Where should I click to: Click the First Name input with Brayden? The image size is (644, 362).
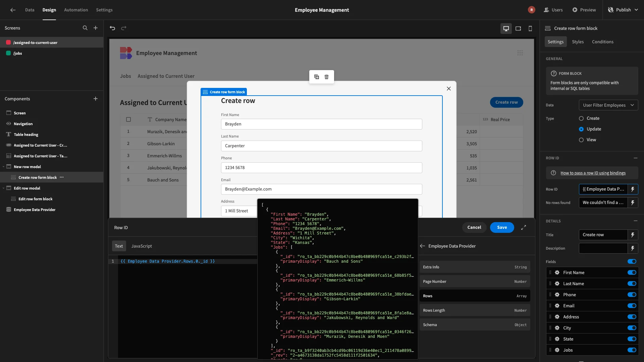[321, 124]
